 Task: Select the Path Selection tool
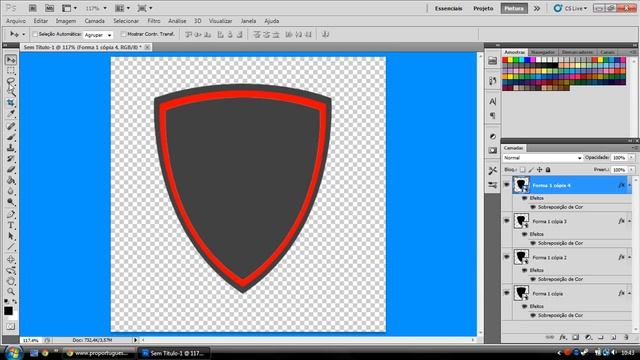11,236
